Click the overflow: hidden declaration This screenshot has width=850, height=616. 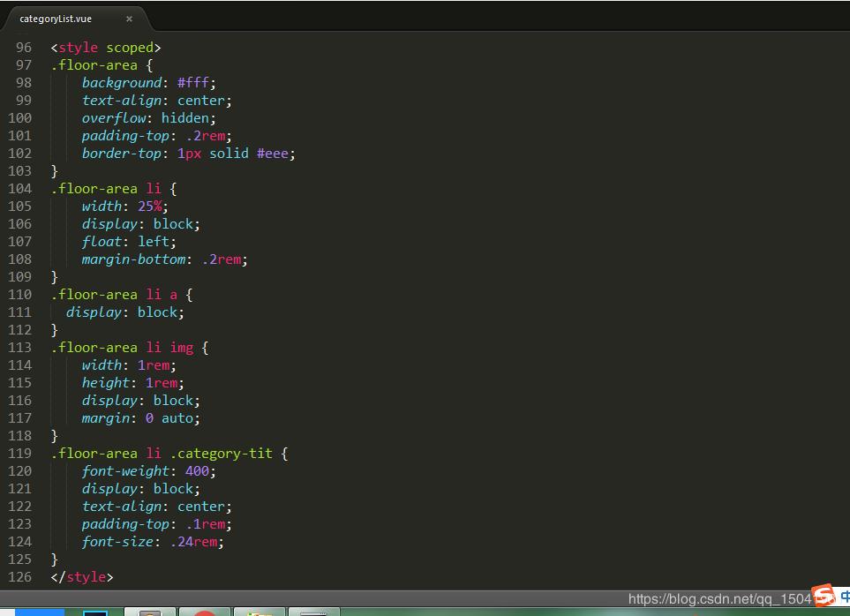point(148,118)
